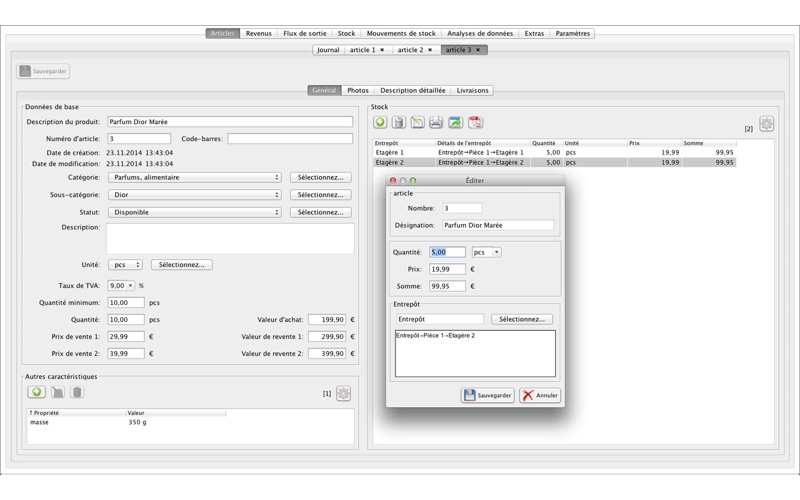Open the Sous-catégorie dropdown showing Dior

195,195
